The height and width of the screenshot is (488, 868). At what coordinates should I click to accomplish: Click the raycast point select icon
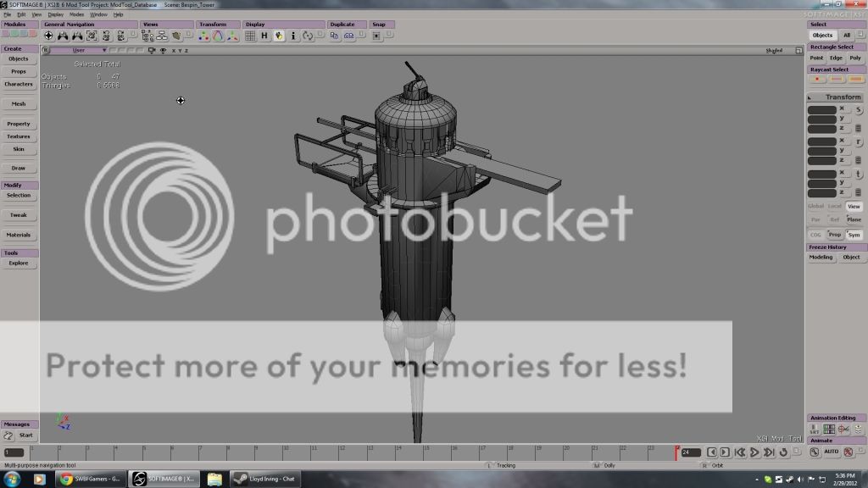pos(817,79)
